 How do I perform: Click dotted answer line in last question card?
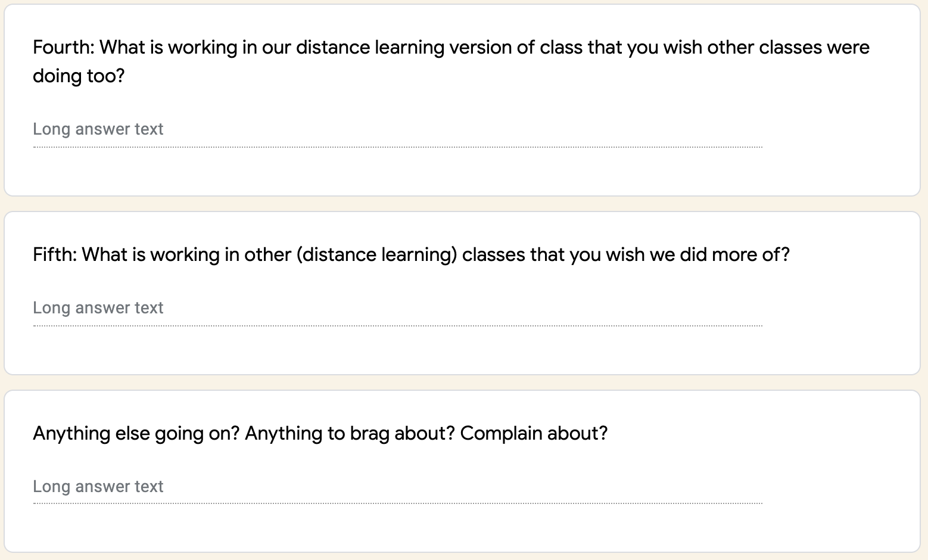tap(398, 503)
